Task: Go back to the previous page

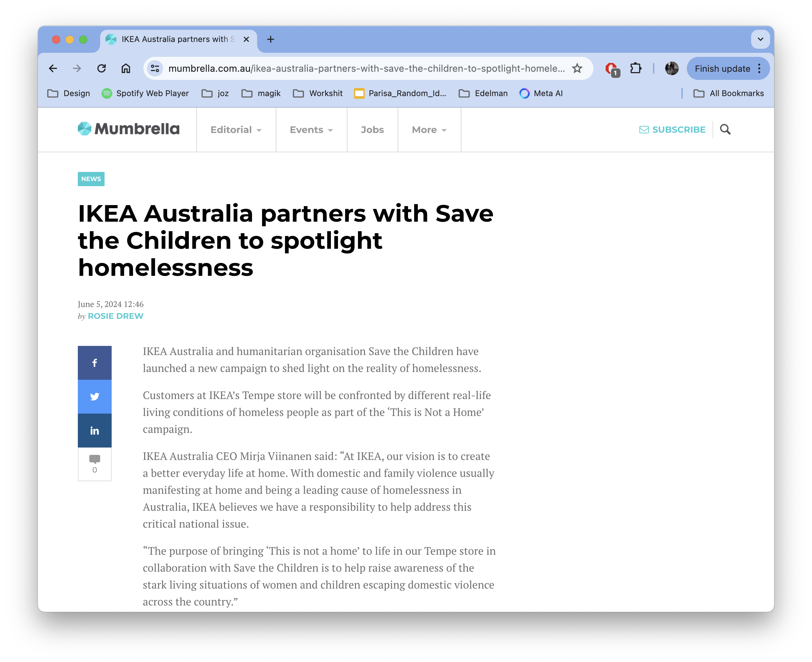Action: point(53,69)
